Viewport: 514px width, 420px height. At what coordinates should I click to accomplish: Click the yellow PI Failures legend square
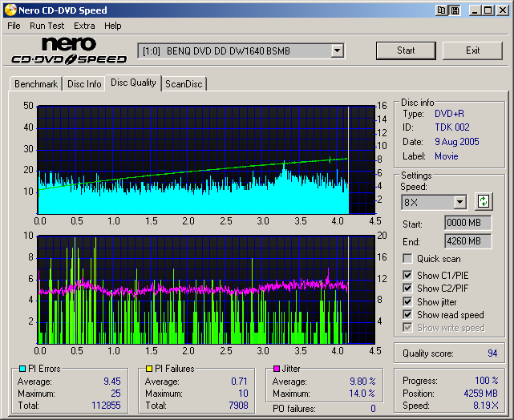tap(150, 369)
